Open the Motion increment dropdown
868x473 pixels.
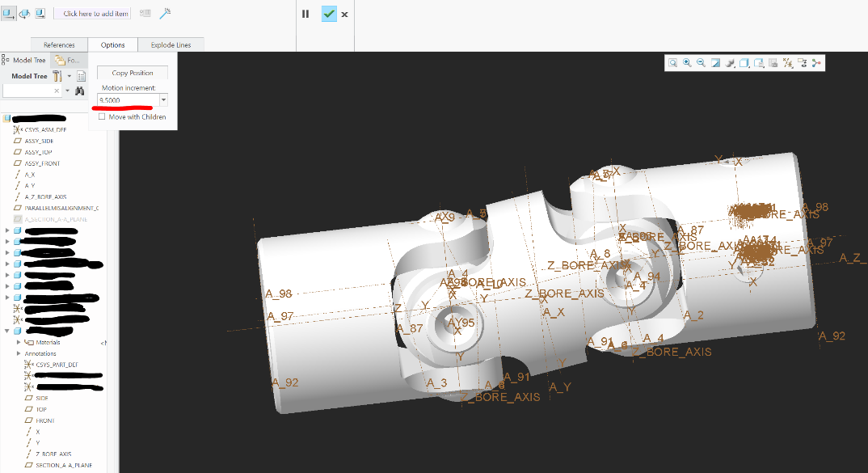point(162,99)
